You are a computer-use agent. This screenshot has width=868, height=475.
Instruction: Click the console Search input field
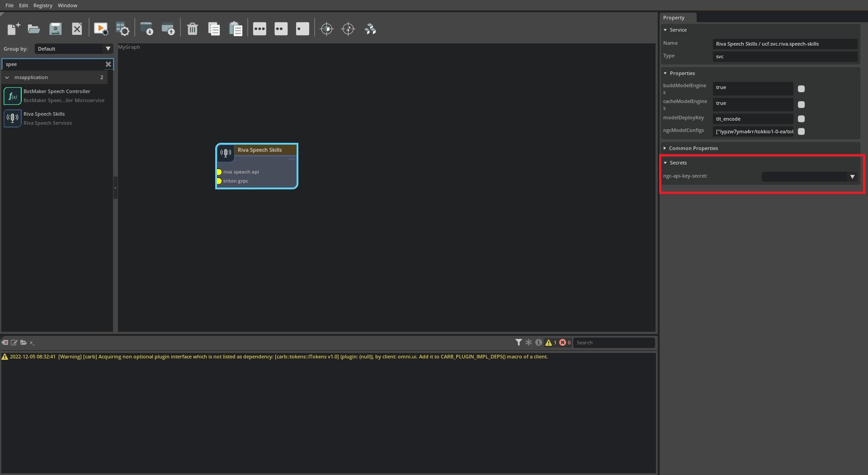[x=613, y=343]
